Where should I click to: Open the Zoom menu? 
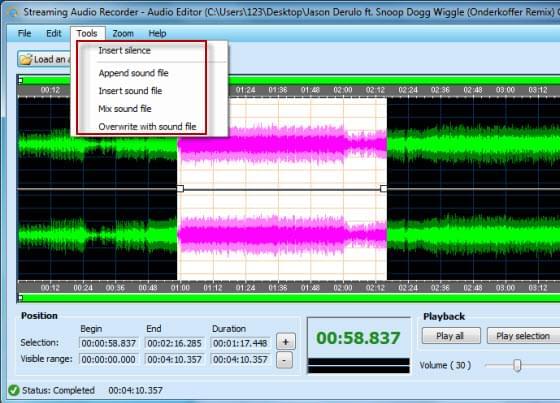[123, 34]
